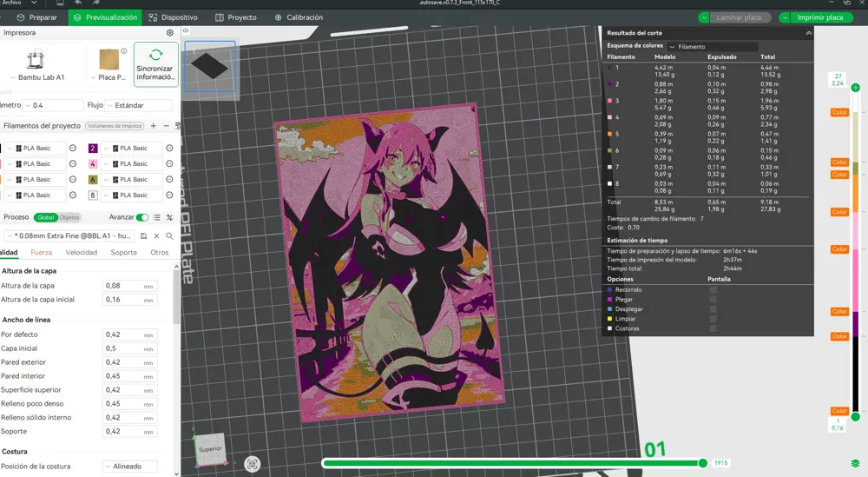
Task: Toggle Desplegar display checkbox
Action: [x=713, y=309]
